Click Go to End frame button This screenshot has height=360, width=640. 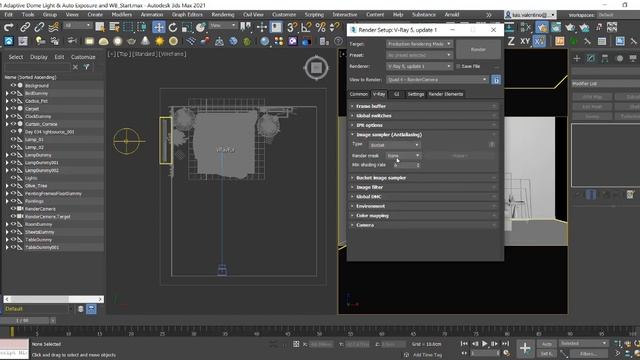(x=505, y=344)
